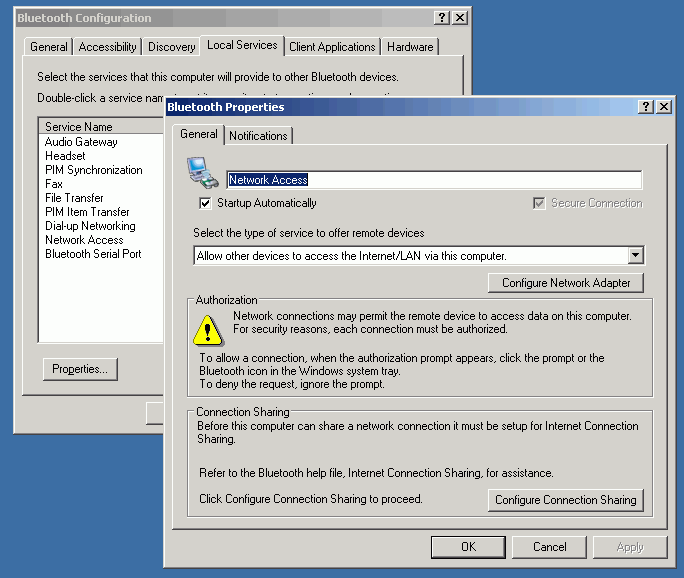684x578 pixels.
Task: Click Cancel in Bluetooth Properties
Action: pyautogui.click(x=549, y=547)
